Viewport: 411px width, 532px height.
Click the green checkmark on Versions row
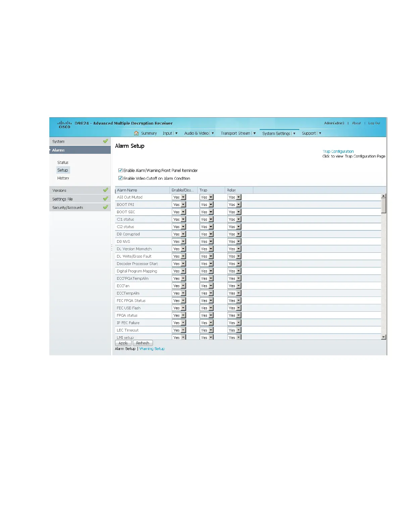(105, 190)
